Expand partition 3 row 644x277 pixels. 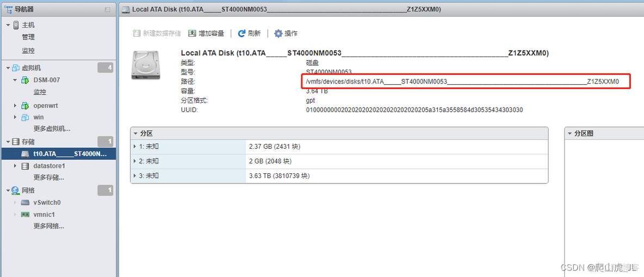135,176
